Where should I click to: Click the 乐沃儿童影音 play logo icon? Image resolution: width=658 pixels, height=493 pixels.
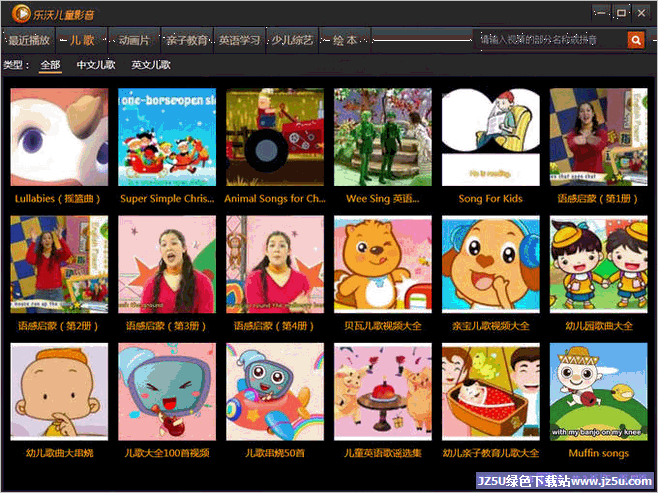click(x=21, y=13)
